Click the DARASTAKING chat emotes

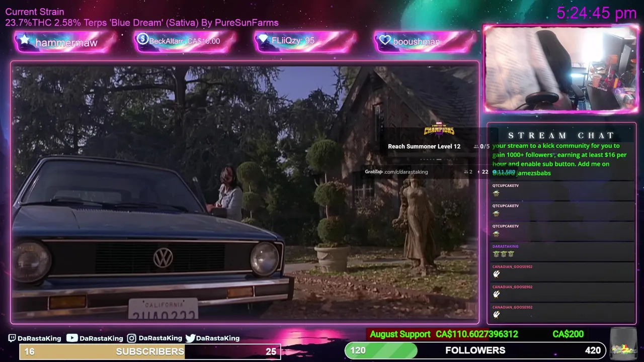[503, 254]
